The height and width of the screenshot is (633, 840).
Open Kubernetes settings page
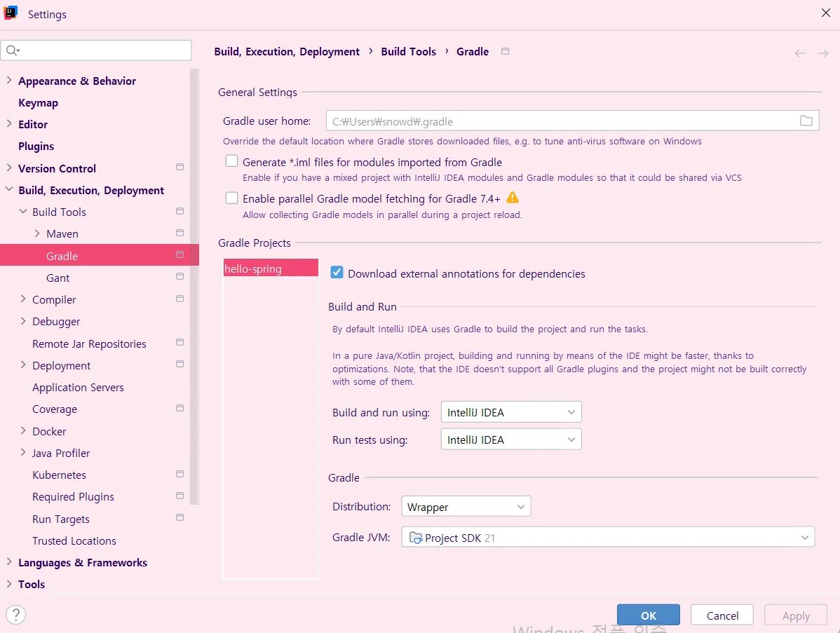tap(59, 475)
